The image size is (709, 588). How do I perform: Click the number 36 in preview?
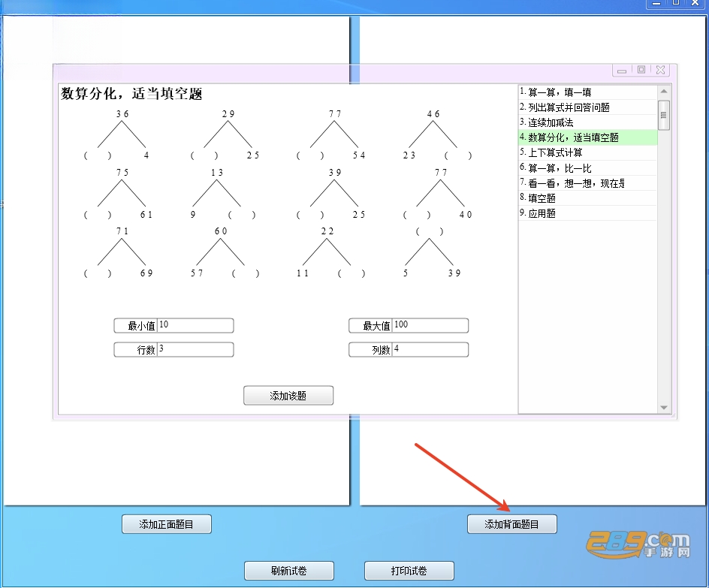point(122,114)
